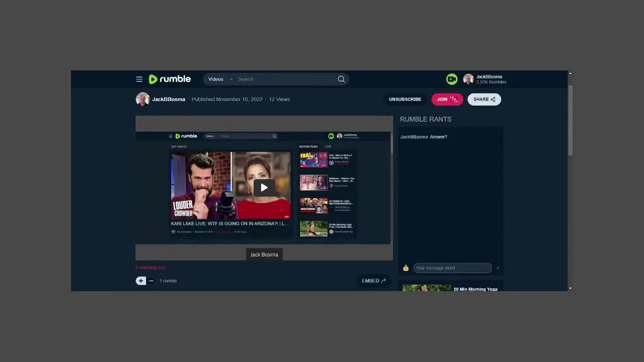Open the '20 Min Morning Yoga' title link
644x362 pixels.
475,289
